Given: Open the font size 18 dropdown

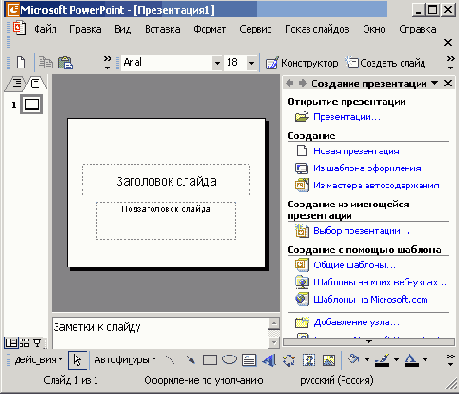Looking at the screenshot, I should point(251,63).
